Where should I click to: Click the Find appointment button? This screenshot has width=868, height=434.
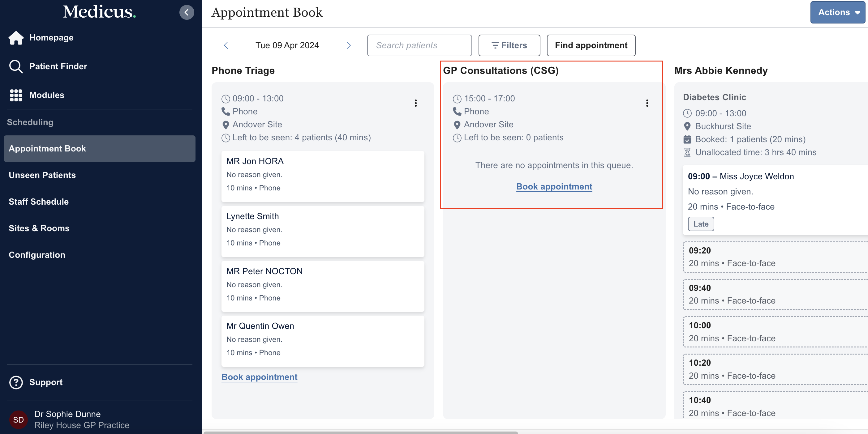pyautogui.click(x=591, y=45)
